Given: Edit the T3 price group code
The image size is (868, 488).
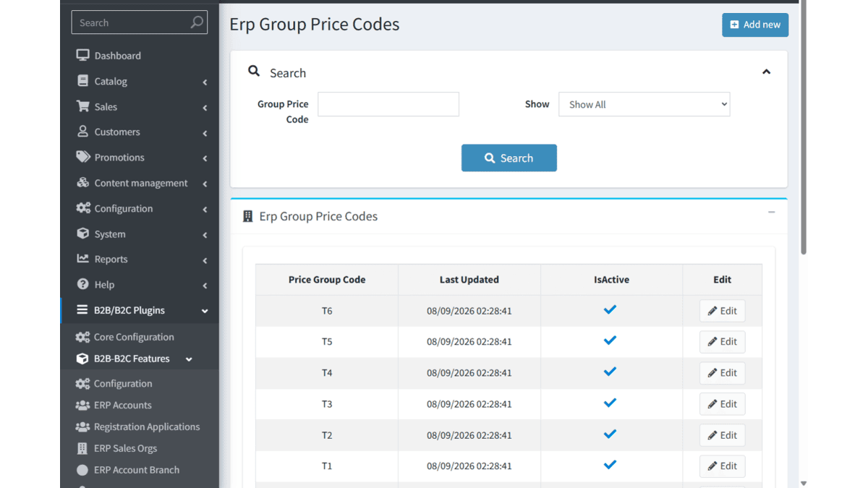Looking at the screenshot, I should [722, 404].
